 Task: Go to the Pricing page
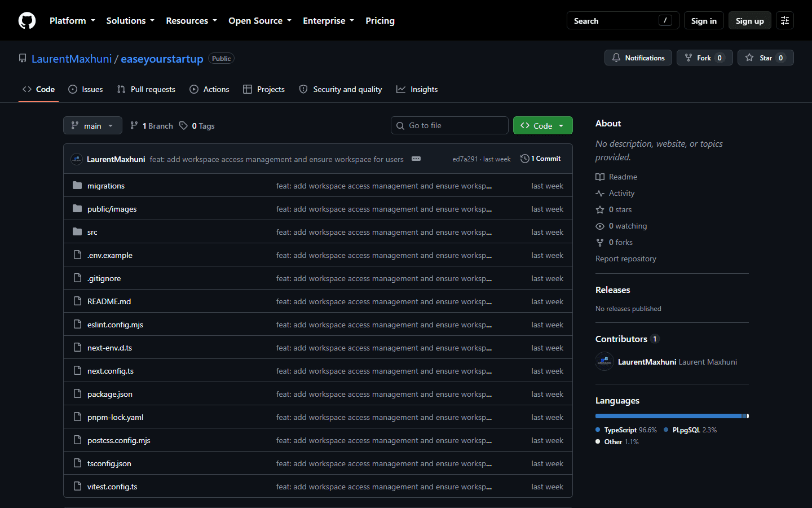point(380,20)
